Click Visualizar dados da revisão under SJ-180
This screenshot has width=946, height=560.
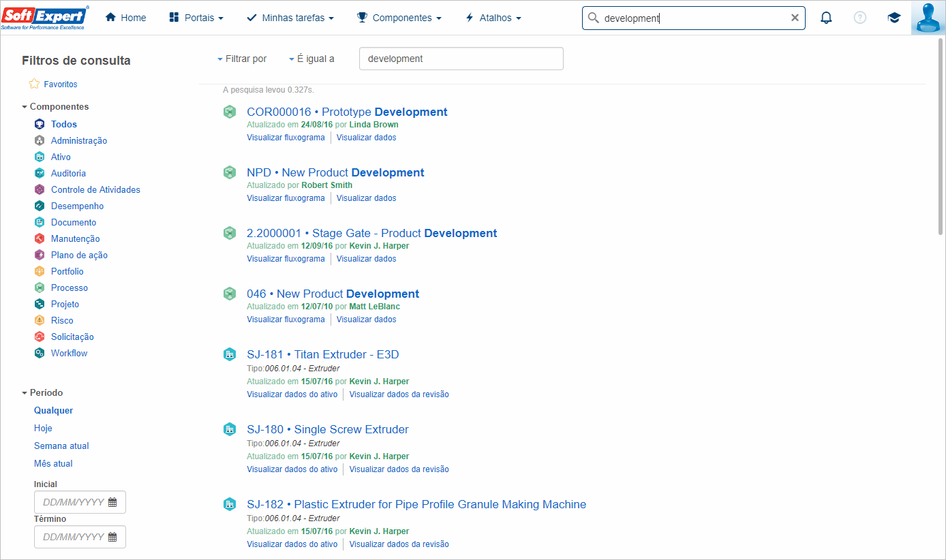(399, 469)
